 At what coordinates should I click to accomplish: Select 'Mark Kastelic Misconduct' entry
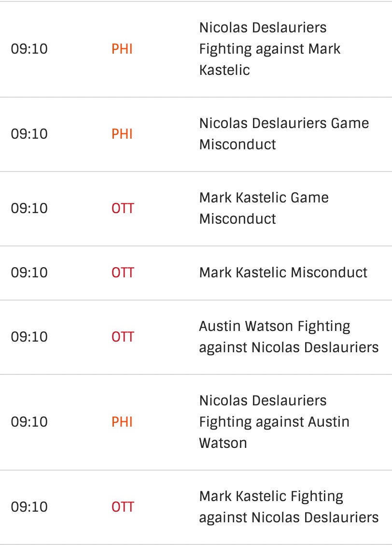click(x=283, y=272)
